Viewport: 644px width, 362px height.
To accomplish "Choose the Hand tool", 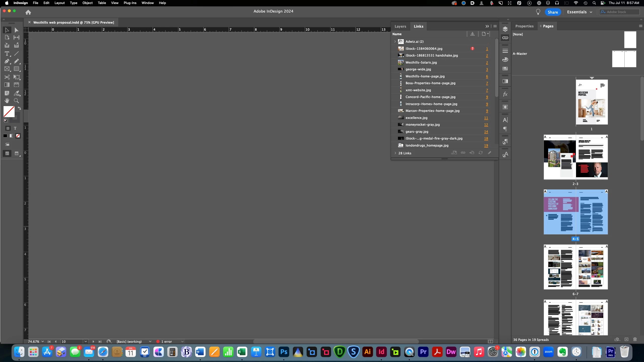I will point(7,101).
